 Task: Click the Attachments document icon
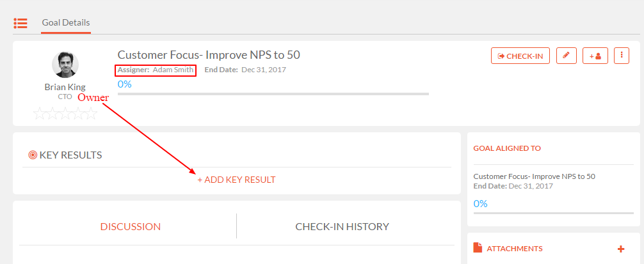tap(478, 247)
